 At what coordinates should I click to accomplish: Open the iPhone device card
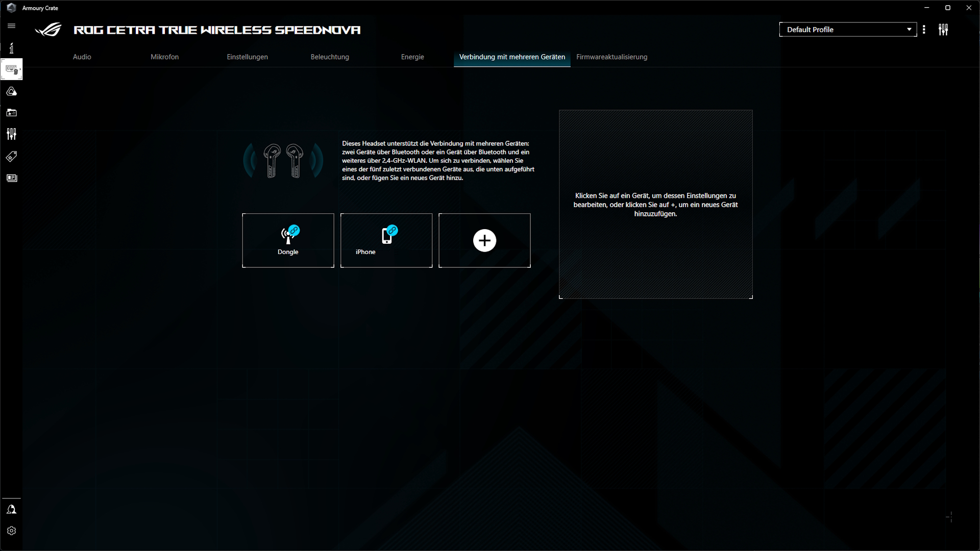coord(386,240)
